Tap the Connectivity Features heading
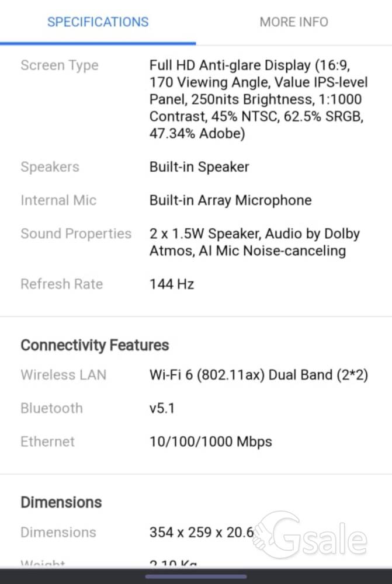Viewport: 392px width, 584px height. point(95,345)
